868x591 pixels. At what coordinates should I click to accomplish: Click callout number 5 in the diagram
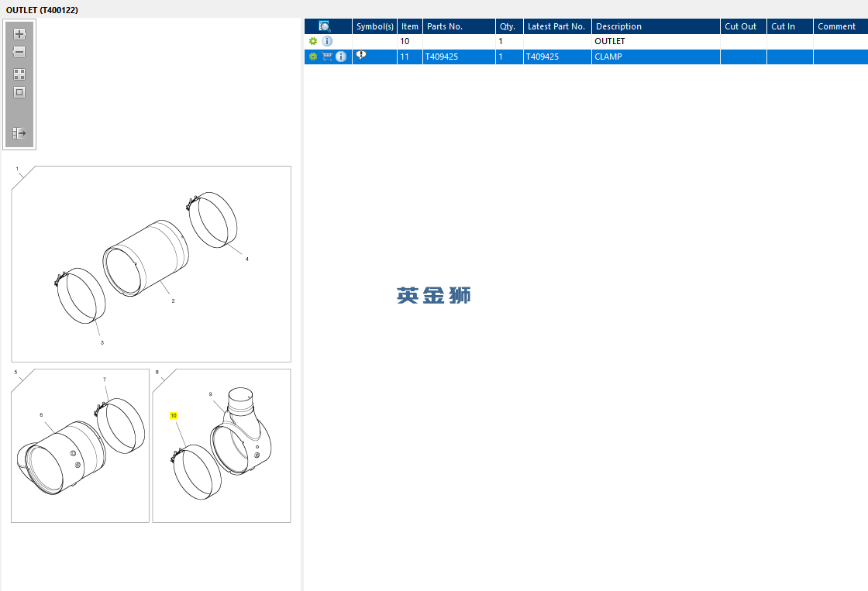point(15,372)
